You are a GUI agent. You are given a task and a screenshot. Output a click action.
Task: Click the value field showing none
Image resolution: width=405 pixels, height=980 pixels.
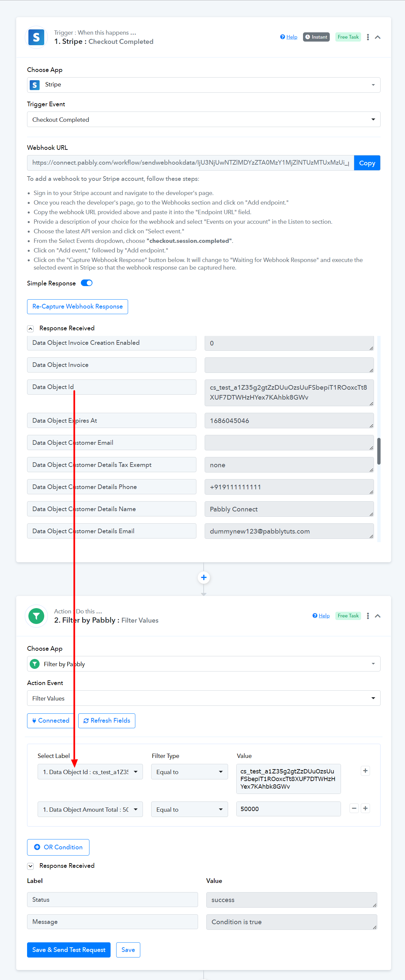[289, 465]
